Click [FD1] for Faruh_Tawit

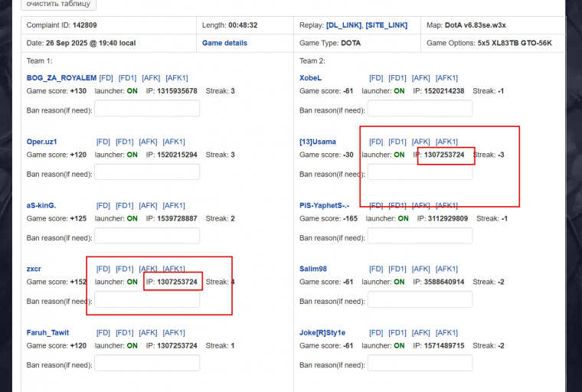tap(124, 333)
